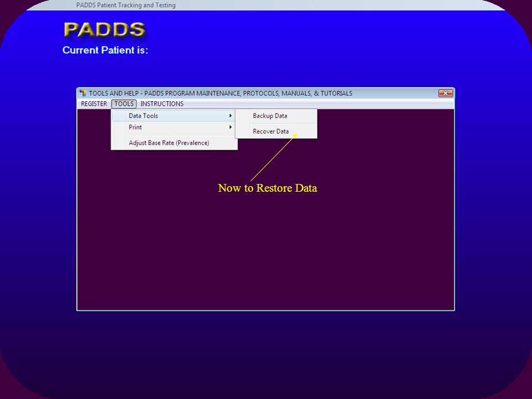
Task: Choose Backup Data from submenu
Action: 276,116
